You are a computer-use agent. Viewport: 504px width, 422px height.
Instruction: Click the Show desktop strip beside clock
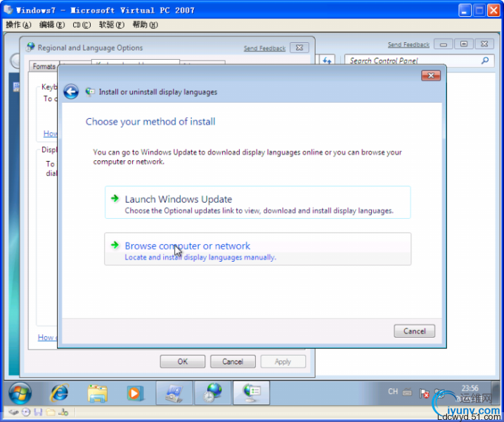(496, 392)
